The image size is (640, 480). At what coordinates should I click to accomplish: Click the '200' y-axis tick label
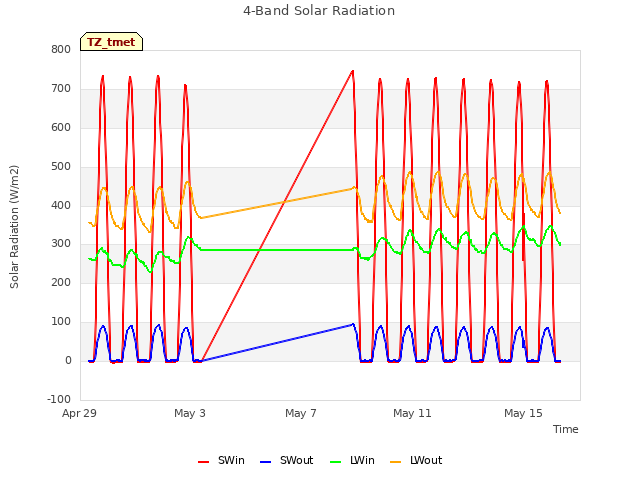coord(61,282)
